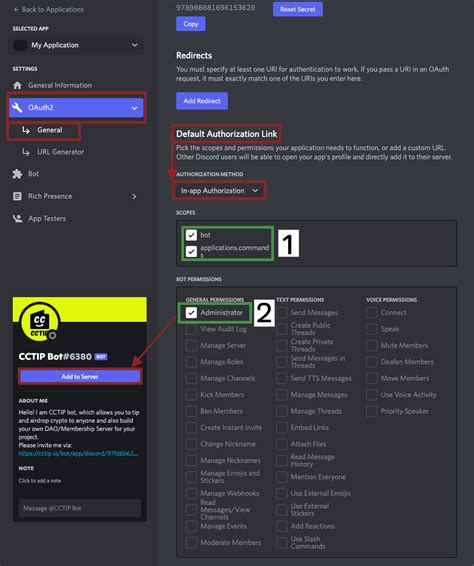Check the Speak voice permission checkbox
Viewport: 474px width, 566px height.
pos(371,329)
